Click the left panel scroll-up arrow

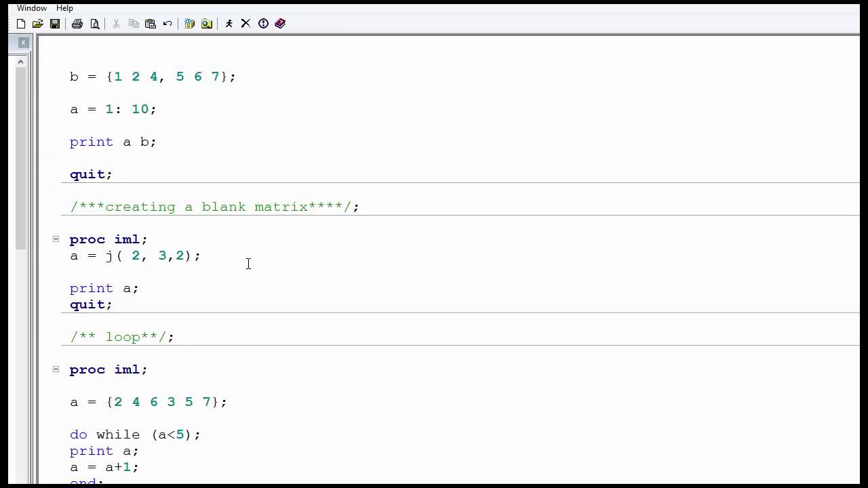point(20,62)
